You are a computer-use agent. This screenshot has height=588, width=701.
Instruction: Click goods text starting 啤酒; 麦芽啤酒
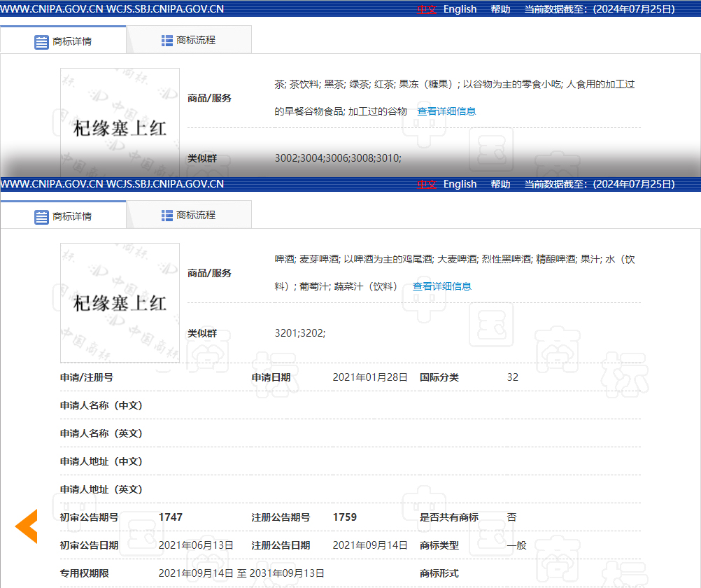click(455, 272)
